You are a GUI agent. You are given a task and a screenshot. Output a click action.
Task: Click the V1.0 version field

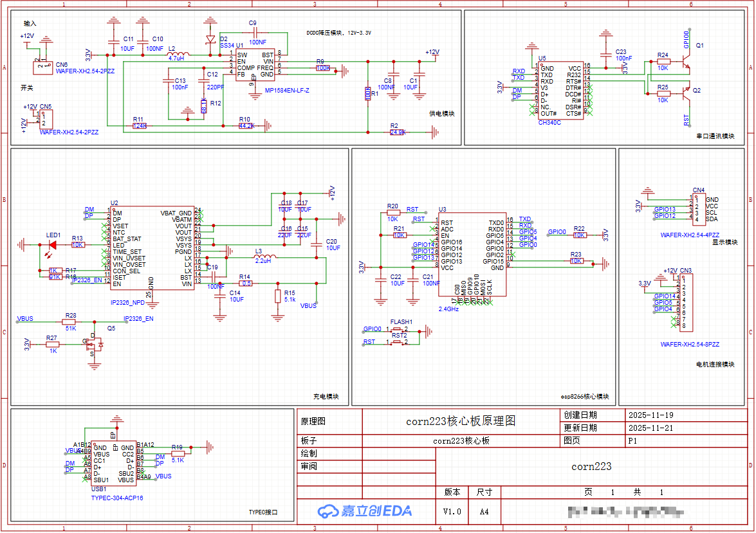452,512
